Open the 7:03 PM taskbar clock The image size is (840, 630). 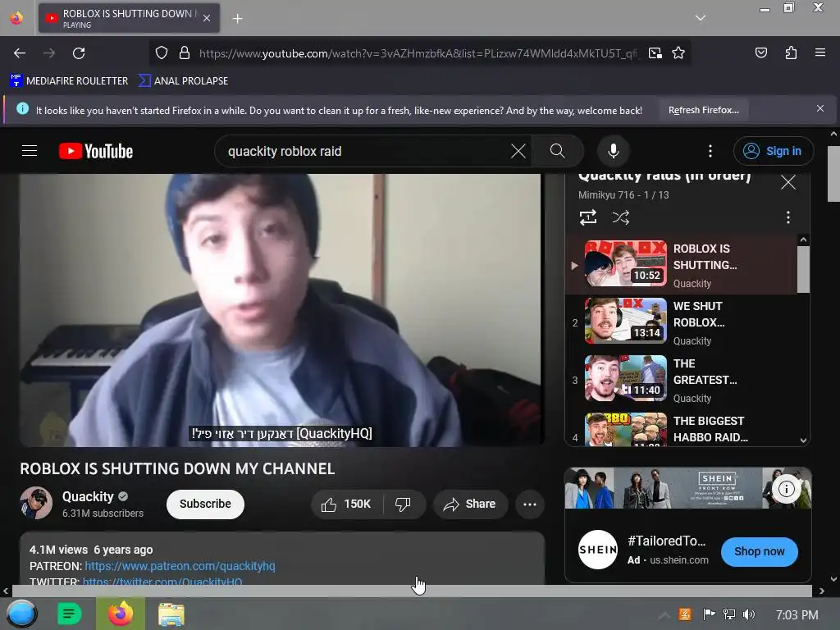797,615
